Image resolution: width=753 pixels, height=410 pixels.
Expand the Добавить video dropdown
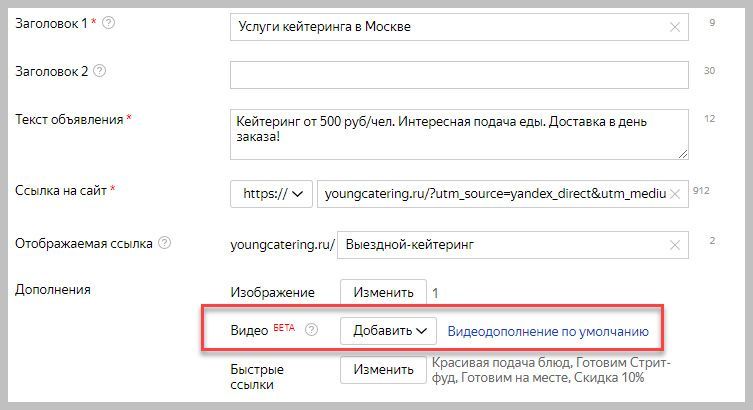[389, 331]
